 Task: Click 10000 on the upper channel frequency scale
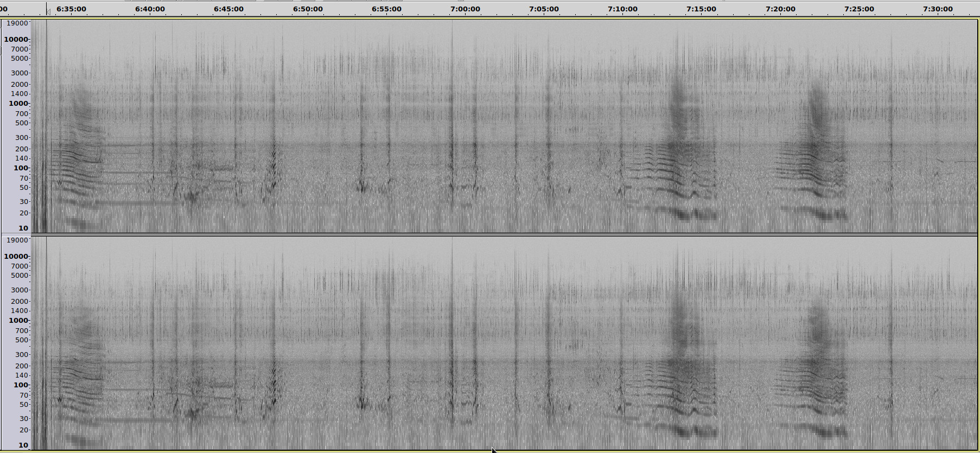coord(16,40)
